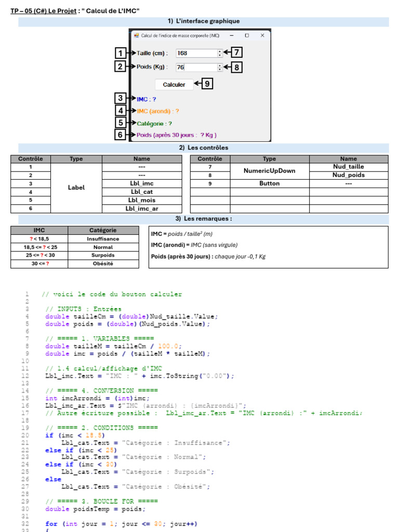Maximize the Calcul de l'indice IMC window

click(247, 35)
